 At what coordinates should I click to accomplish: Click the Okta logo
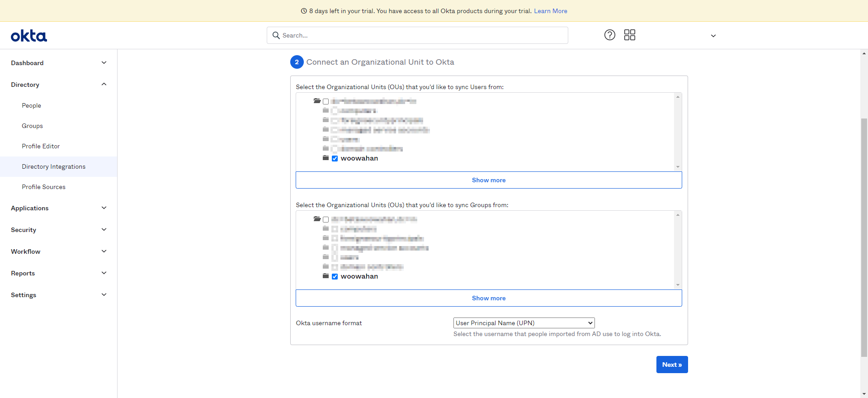[29, 36]
